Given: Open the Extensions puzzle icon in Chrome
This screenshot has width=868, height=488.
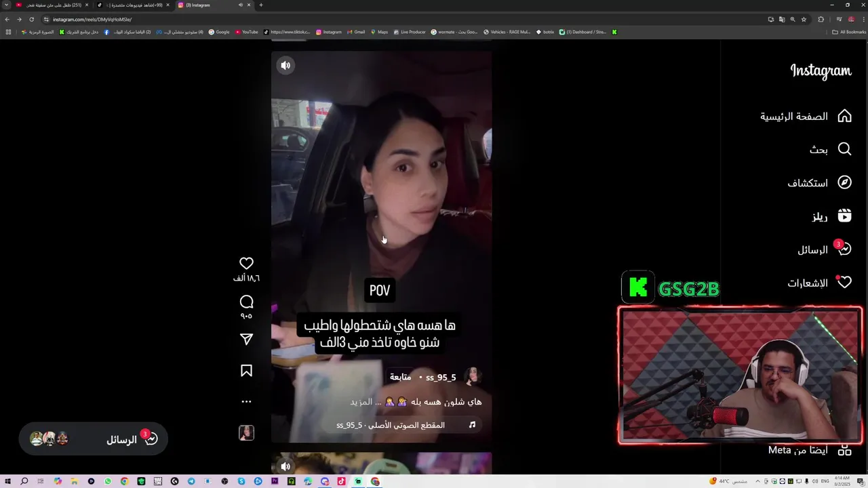Looking at the screenshot, I should 821,20.
